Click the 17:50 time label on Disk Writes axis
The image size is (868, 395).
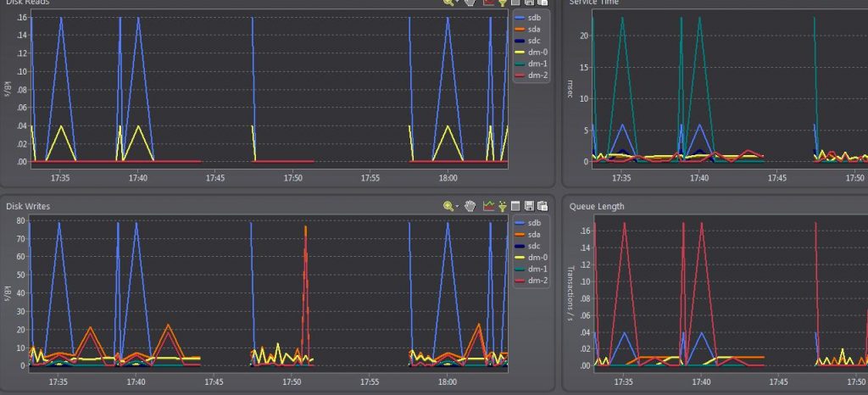[x=292, y=381]
